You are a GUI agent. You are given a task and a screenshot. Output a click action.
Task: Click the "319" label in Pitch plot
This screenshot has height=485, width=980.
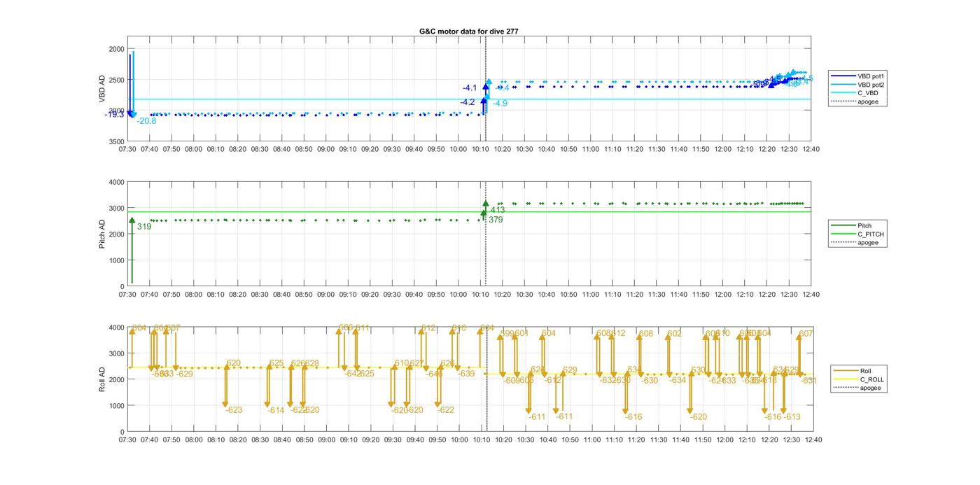(x=144, y=227)
